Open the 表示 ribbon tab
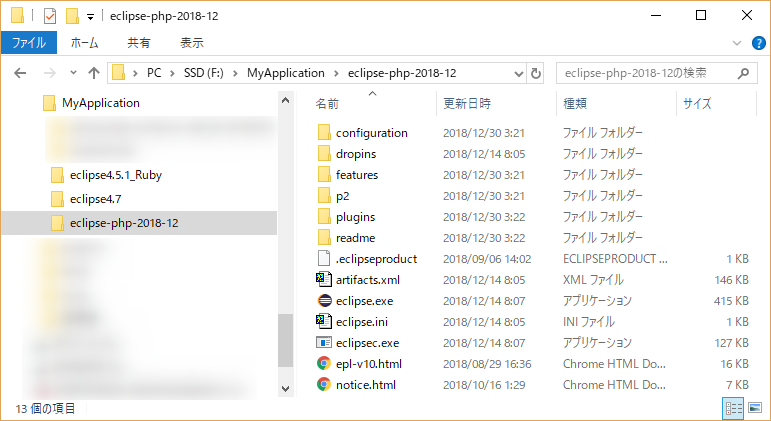This screenshot has width=771, height=421. 192,43
